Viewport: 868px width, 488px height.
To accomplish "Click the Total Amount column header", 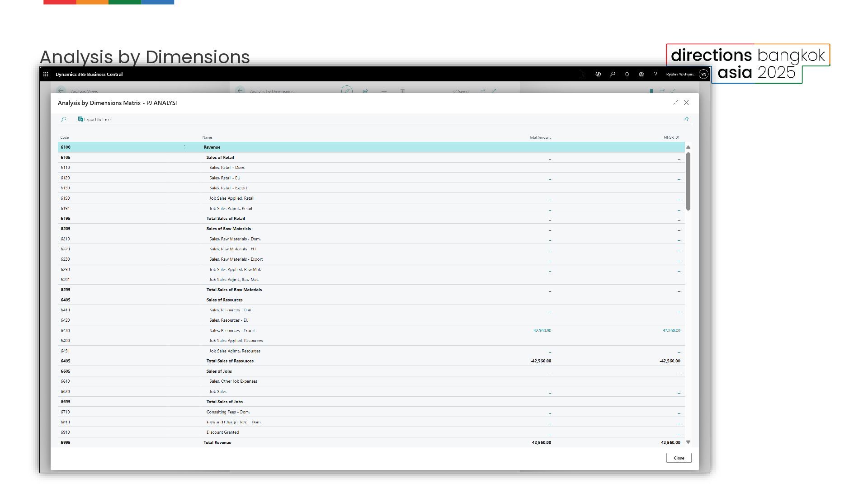I will [x=540, y=137].
